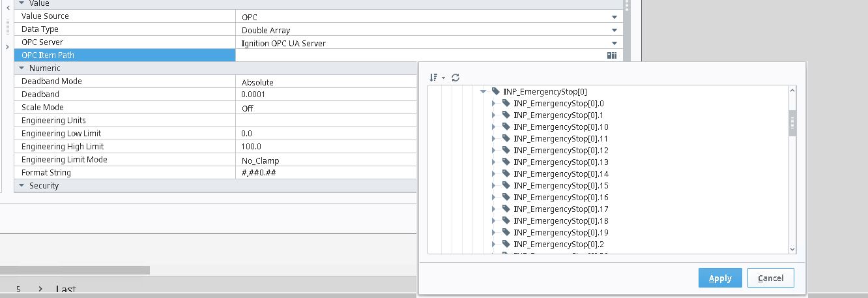The width and height of the screenshot is (868, 298).
Task: Click the right expand arrow on side panel
Action: tap(7, 47)
